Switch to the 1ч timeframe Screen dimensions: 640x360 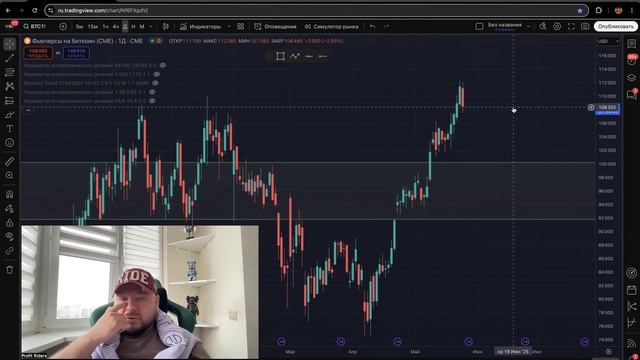point(105,27)
